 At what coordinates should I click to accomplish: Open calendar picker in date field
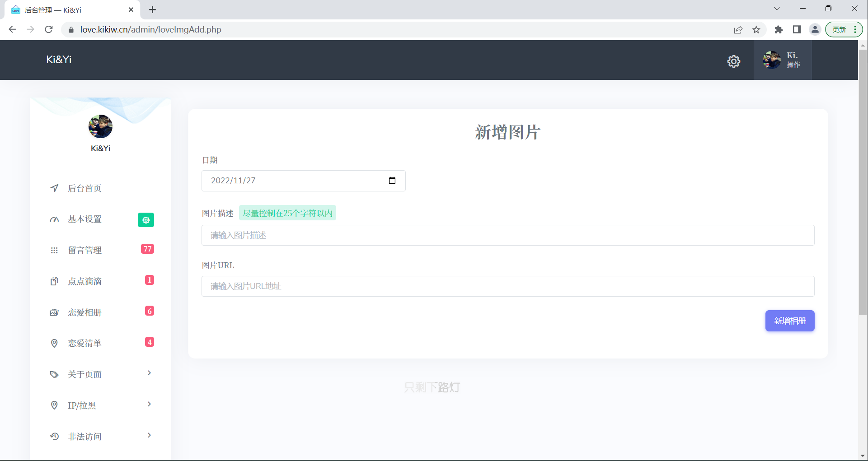click(x=392, y=181)
